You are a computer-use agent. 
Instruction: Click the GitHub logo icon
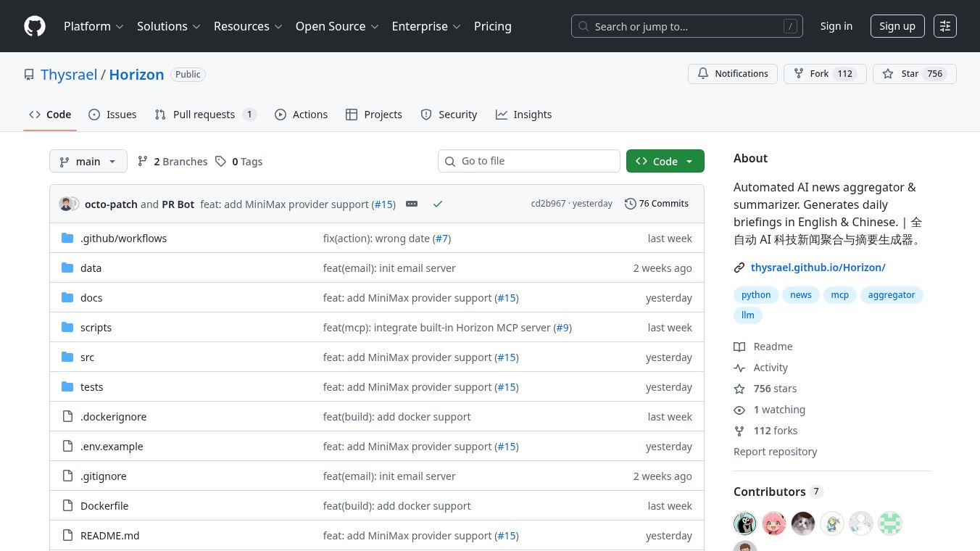tap(35, 26)
